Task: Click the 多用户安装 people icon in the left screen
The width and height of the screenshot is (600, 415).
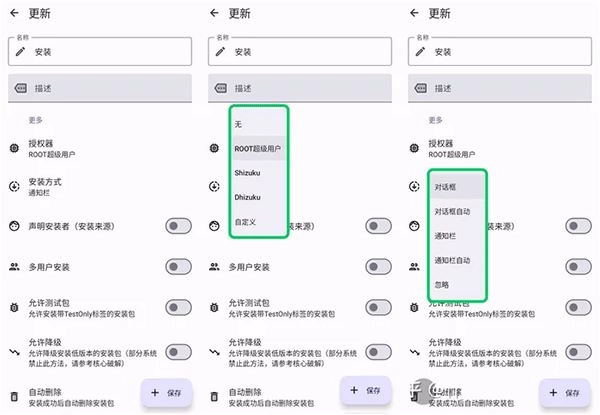Action: coord(14,267)
